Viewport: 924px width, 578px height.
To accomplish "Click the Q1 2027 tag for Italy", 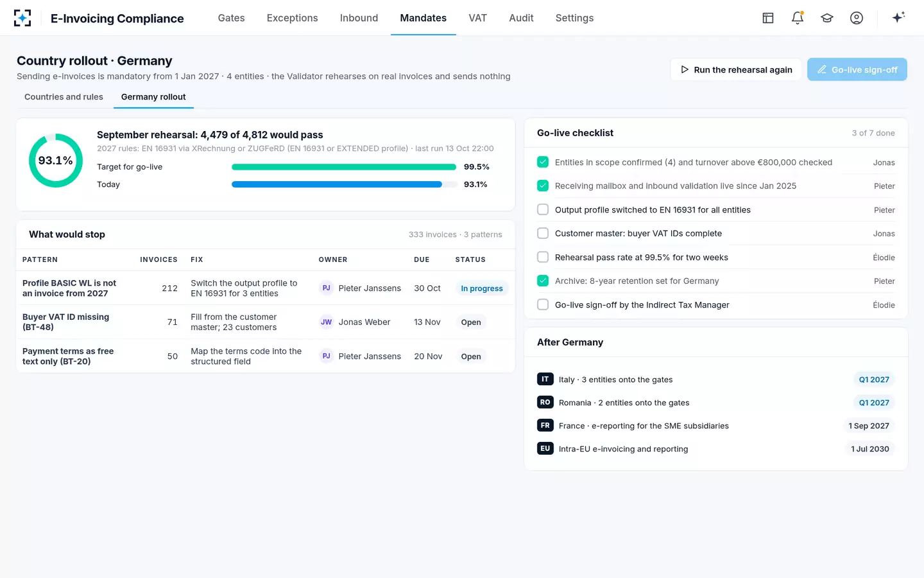I will tap(874, 380).
